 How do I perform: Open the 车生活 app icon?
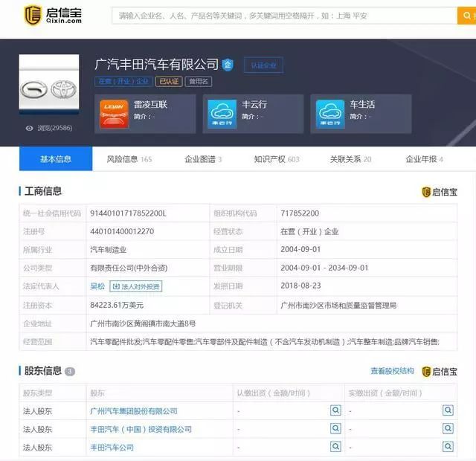click(x=330, y=114)
